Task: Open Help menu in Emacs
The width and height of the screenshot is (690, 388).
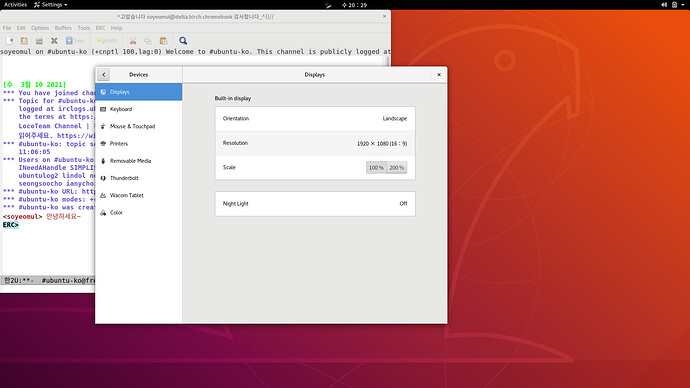Action: tap(116, 28)
